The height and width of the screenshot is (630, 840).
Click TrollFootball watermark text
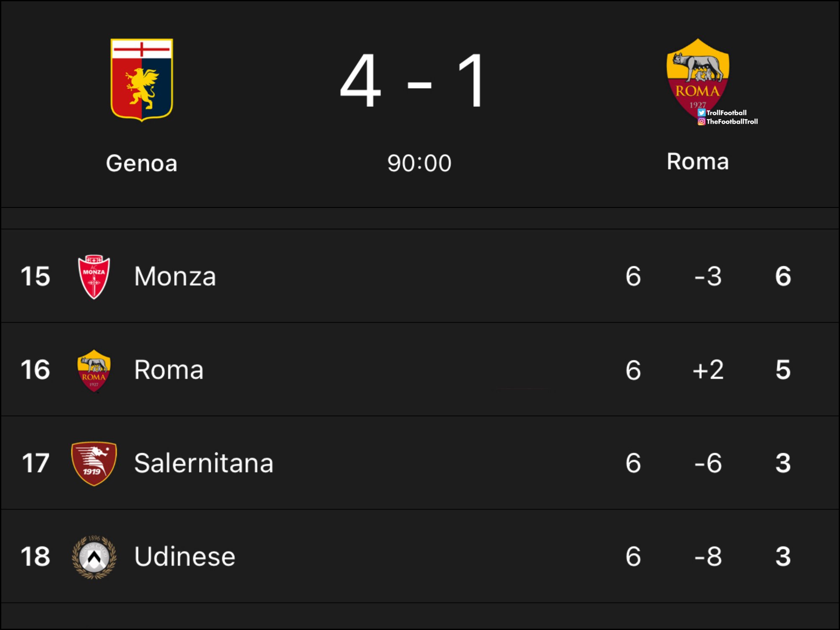pyautogui.click(x=727, y=113)
